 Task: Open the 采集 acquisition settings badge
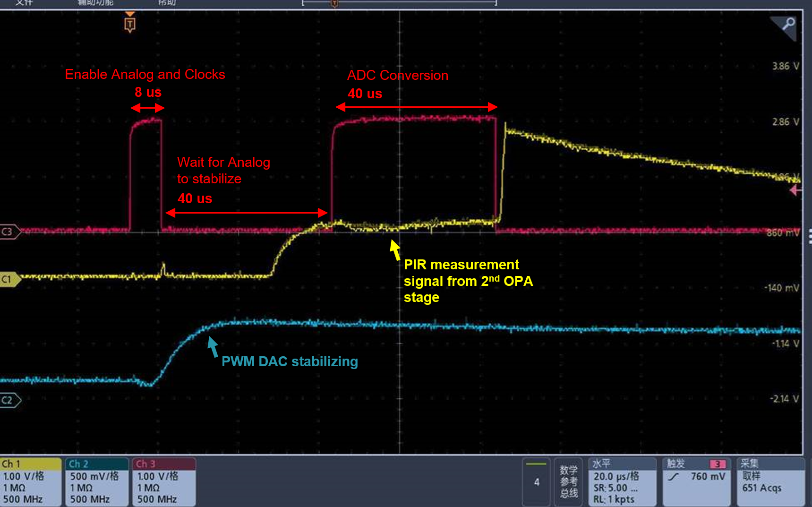(770, 481)
